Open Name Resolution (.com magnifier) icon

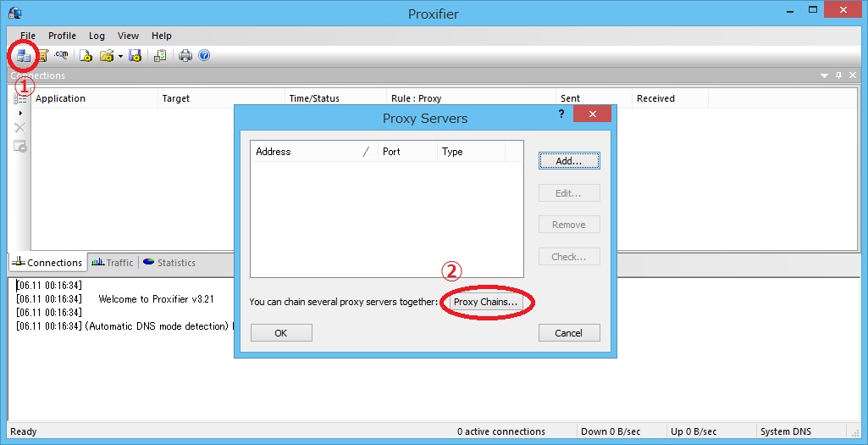click(x=61, y=55)
